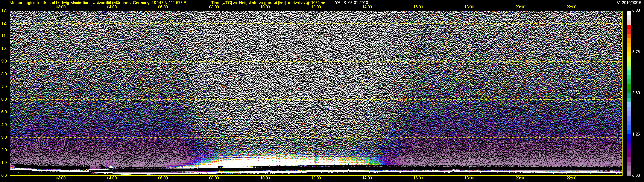Click the '4.0' height axis label
This screenshot has width=644, height=182.
tap(4, 124)
